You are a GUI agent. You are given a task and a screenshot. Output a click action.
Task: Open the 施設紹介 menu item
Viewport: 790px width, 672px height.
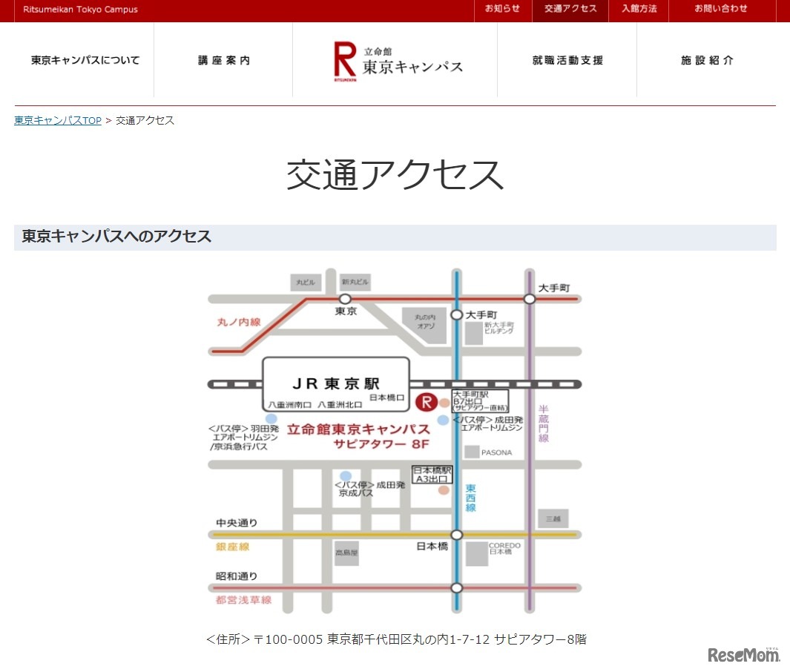(x=707, y=60)
